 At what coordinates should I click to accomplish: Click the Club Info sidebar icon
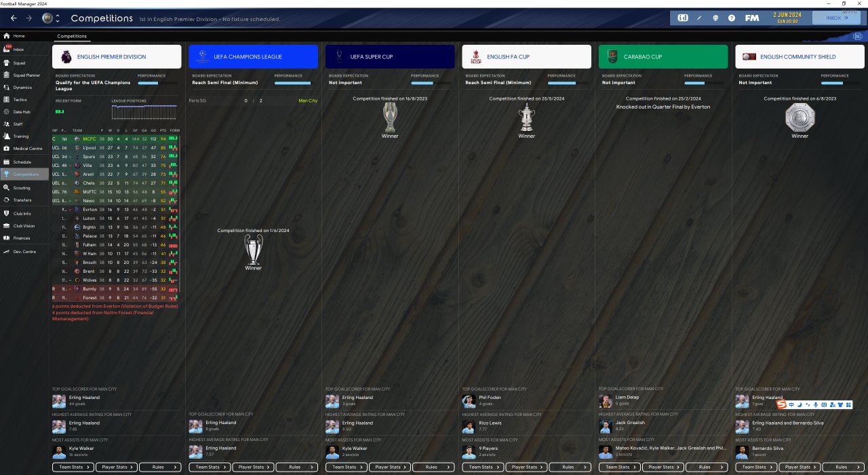7,214
